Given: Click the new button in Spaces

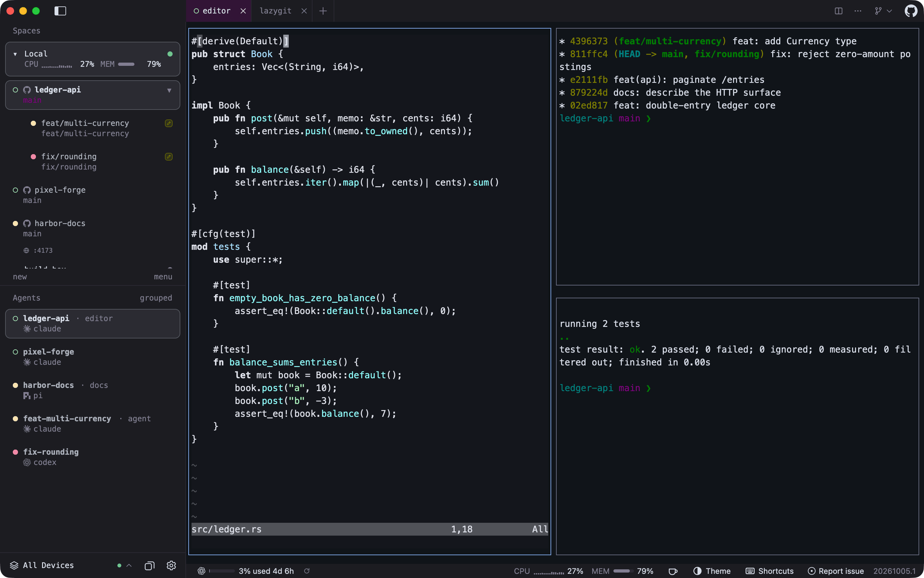Looking at the screenshot, I should 20,276.
